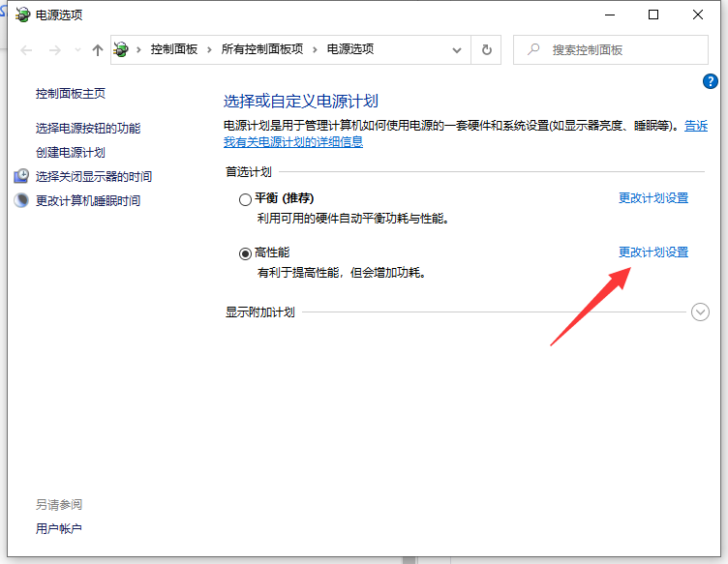The image size is (728, 564).
Task: Select the 平衡 (推荐) power plan radio button
Action: (x=245, y=199)
